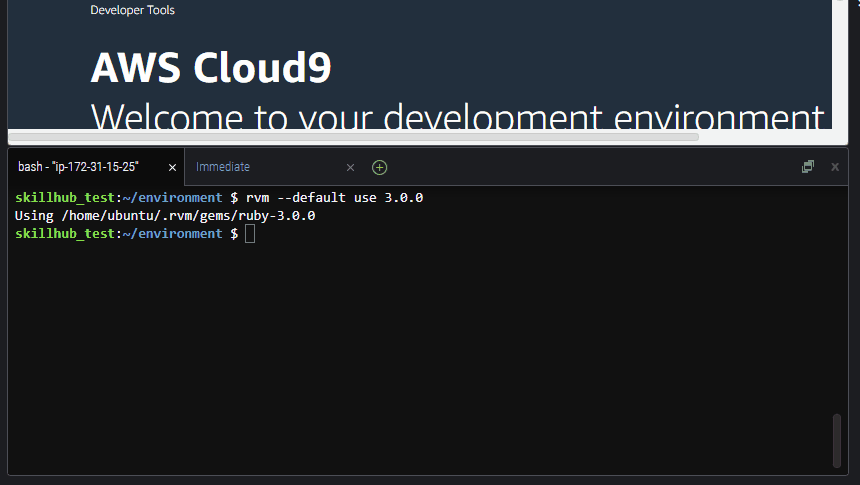Click the 'rvm --default use 3.0.0' command text

[x=335, y=198]
